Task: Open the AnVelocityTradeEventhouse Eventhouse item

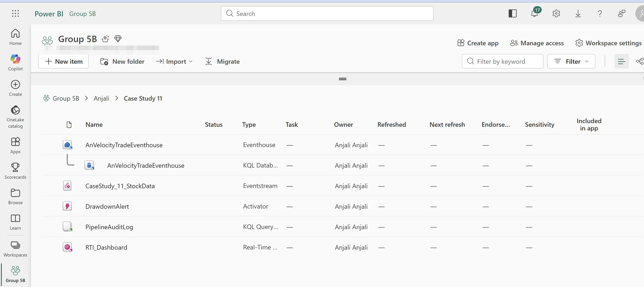Action: 124,145
